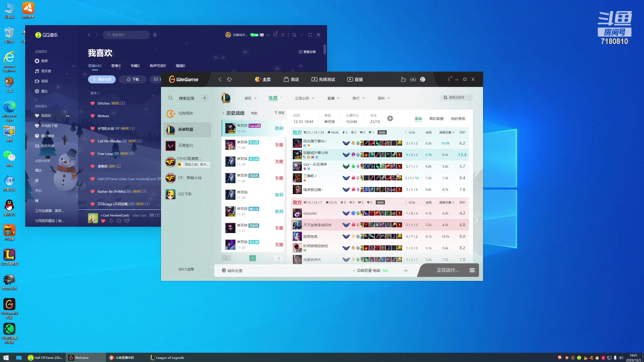Expand the 资讯 dropdown menu
This screenshot has height=362, width=644.
[251, 98]
